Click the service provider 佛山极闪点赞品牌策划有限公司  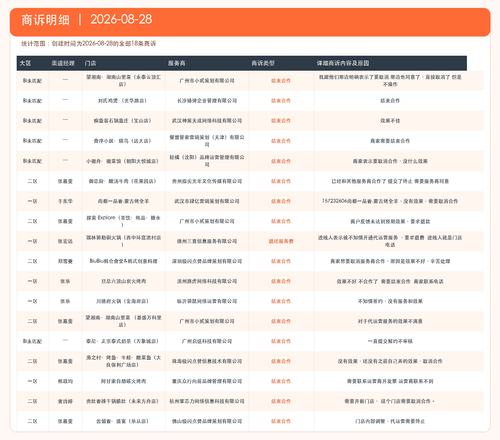click(207, 421)
